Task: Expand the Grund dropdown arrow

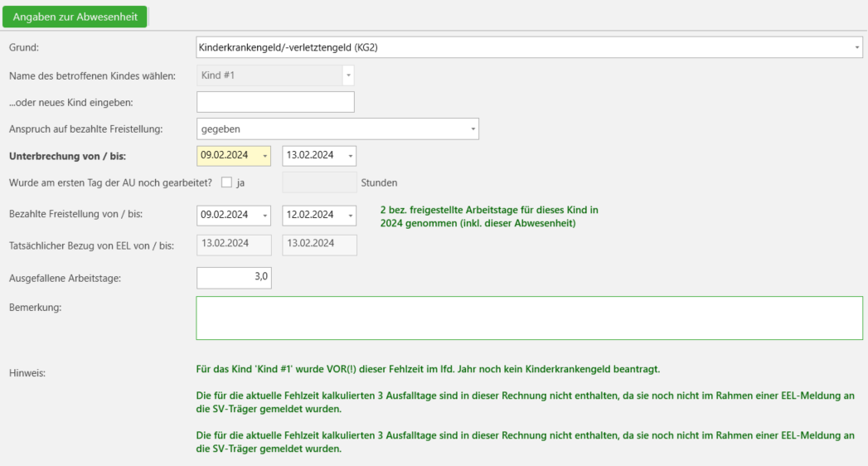Action: tap(857, 48)
